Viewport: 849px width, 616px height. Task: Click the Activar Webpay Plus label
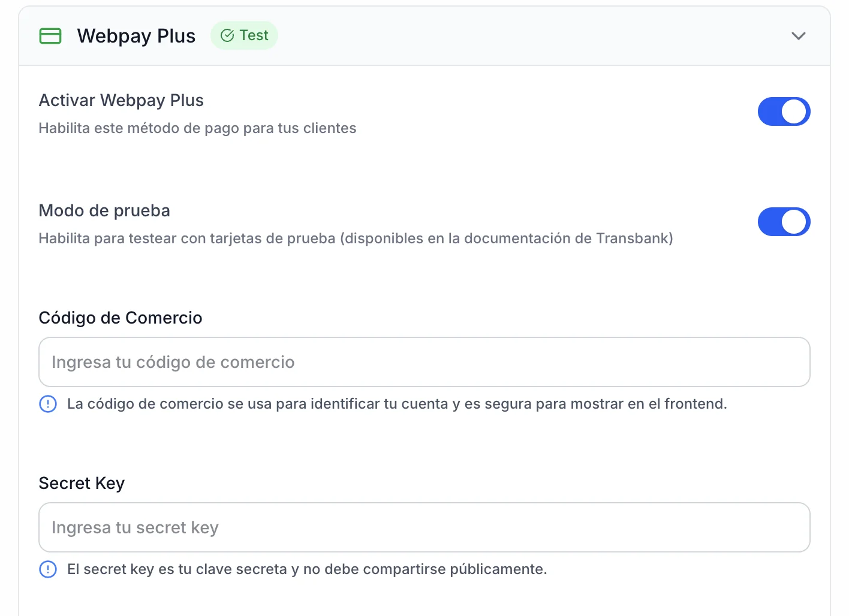point(121,100)
